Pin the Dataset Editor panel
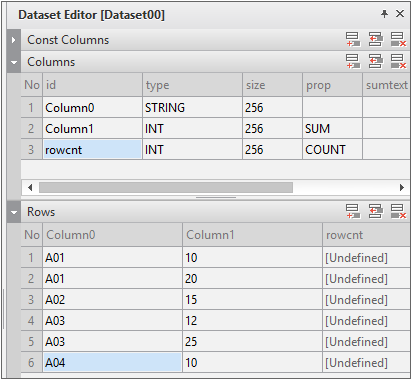The width and height of the screenshot is (411, 379). [x=384, y=14]
